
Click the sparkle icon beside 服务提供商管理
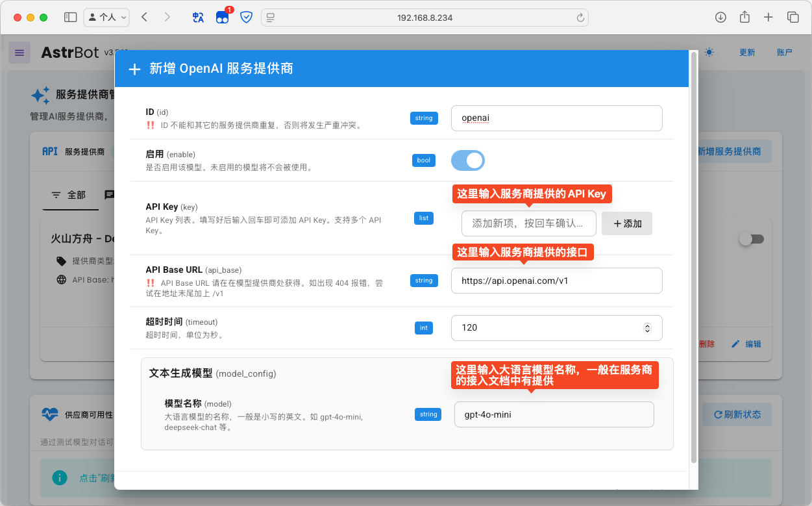40,95
